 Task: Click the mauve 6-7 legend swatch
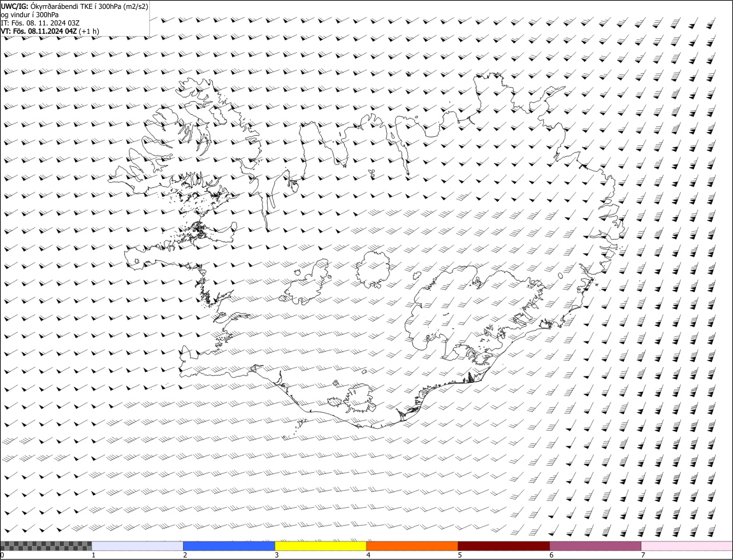[x=595, y=546]
